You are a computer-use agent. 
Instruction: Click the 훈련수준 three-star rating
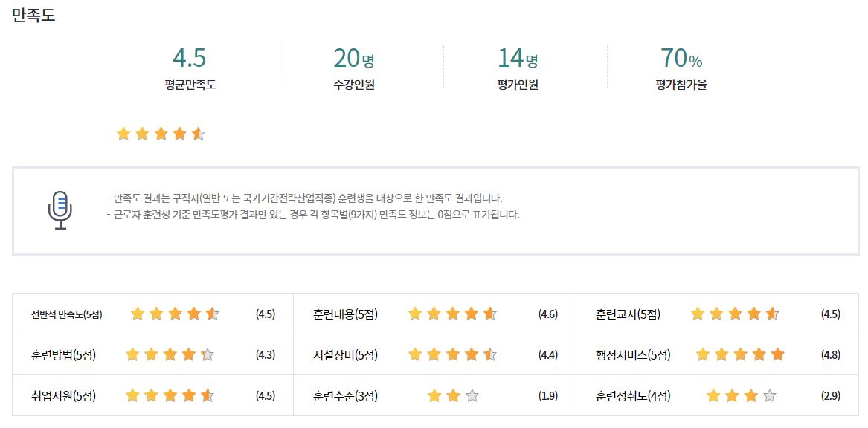pyautogui.click(x=453, y=395)
